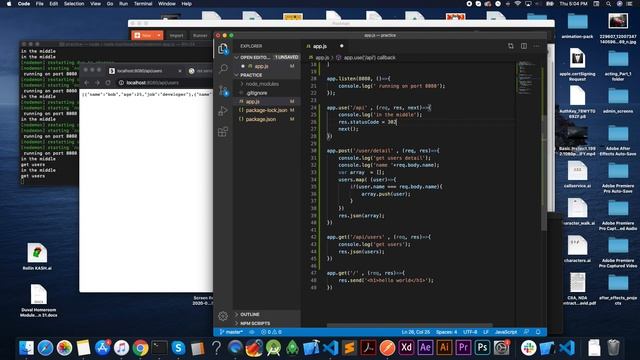Open the Search view in VS Code activity bar

[x=223, y=69]
